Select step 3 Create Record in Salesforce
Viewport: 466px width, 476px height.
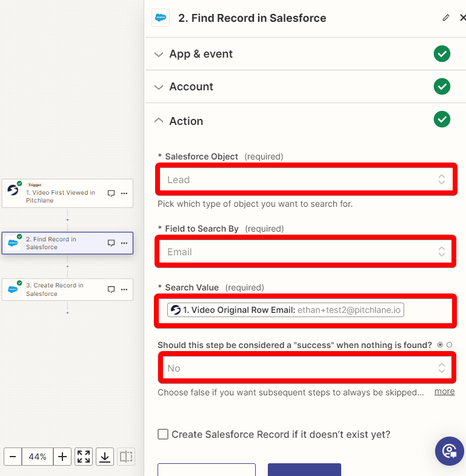click(x=67, y=290)
